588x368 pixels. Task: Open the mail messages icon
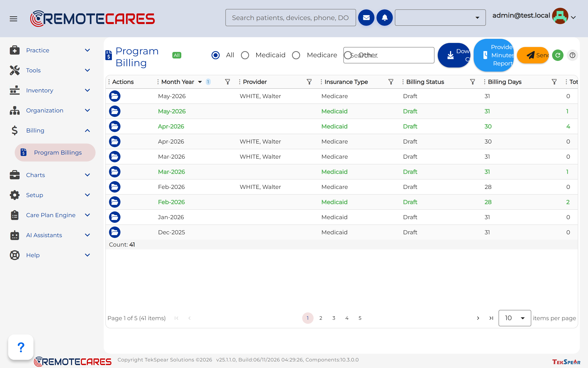click(x=366, y=18)
